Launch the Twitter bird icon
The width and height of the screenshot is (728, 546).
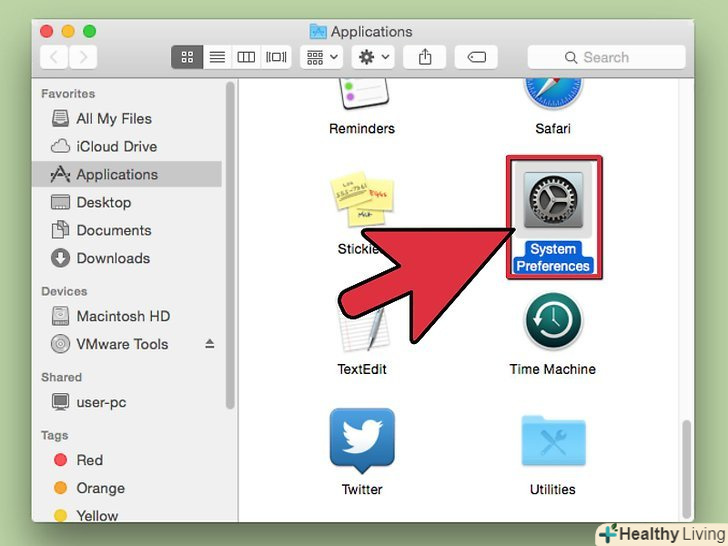pyautogui.click(x=362, y=440)
